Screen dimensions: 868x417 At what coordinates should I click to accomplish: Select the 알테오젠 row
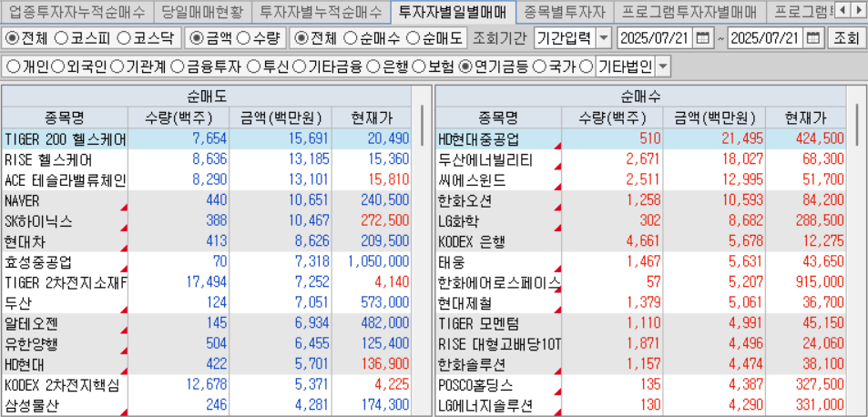[206, 323]
